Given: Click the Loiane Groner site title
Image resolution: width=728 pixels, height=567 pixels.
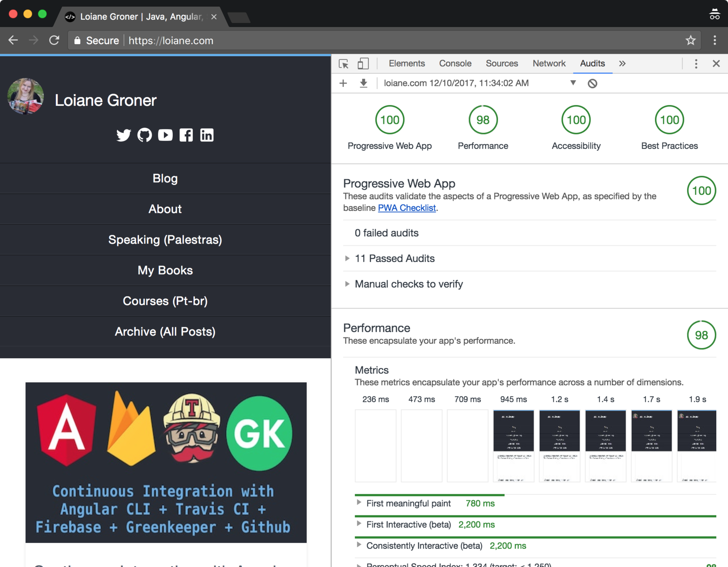Looking at the screenshot, I should tap(106, 100).
